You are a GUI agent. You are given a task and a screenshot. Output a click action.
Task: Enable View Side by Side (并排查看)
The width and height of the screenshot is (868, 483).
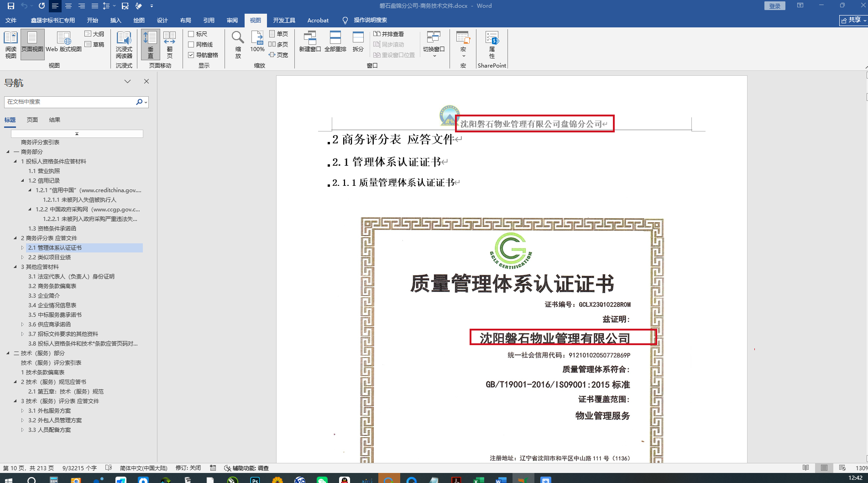pyautogui.click(x=389, y=34)
